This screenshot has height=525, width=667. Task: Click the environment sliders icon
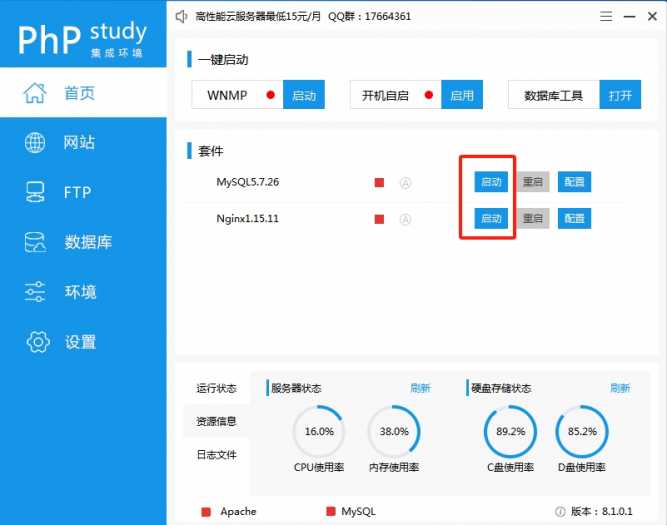coord(35,292)
